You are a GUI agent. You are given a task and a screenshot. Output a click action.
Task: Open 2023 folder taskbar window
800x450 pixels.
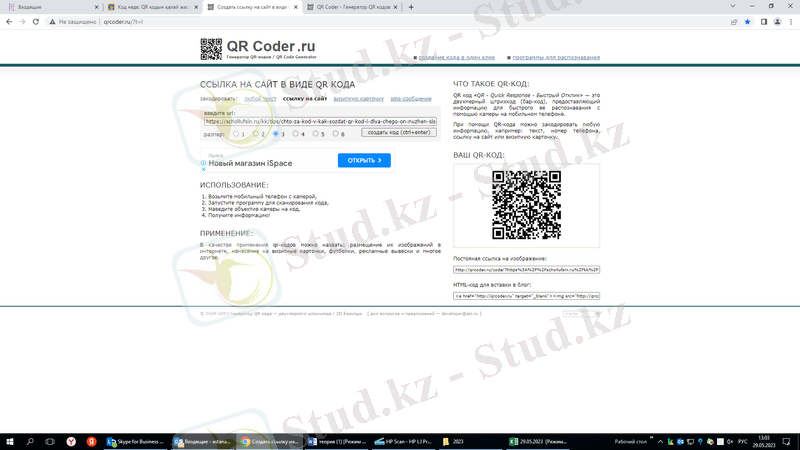[x=471, y=442]
